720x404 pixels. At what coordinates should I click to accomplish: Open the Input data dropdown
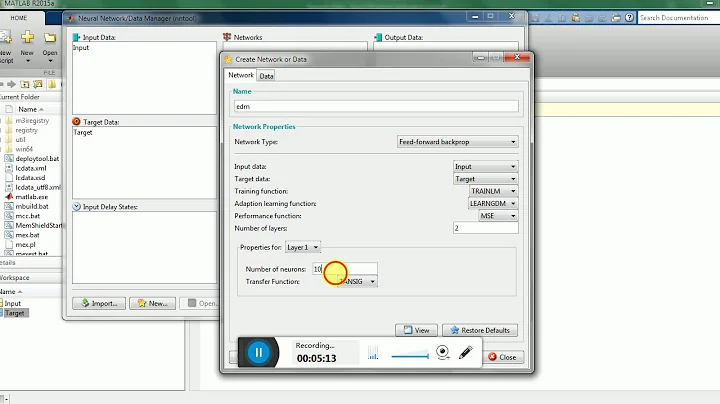click(x=485, y=167)
